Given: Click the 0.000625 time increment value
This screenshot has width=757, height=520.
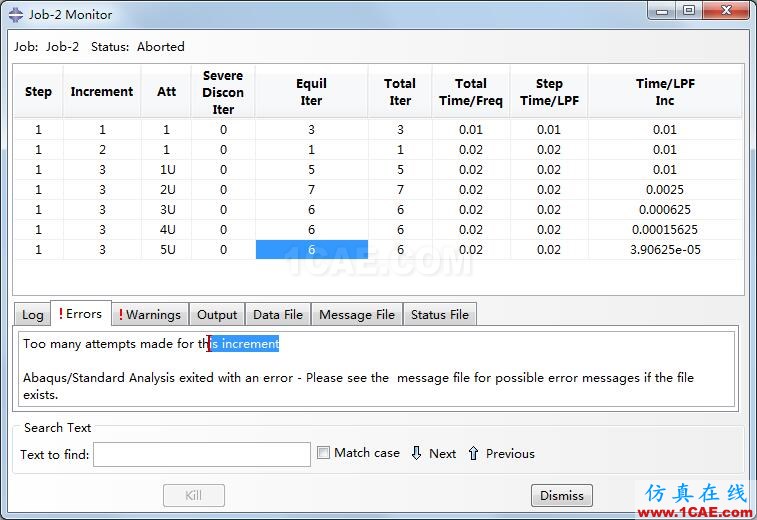Looking at the screenshot, I should (665, 210).
